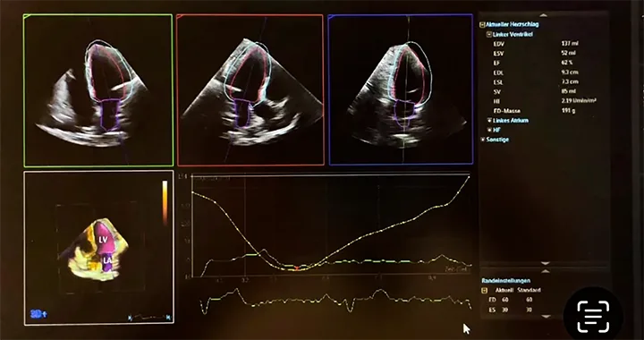Image resolution: width=644 pixels, height=340 pixels.
Task: Click the Linkes Atrium label
Action: pos(511,121)
